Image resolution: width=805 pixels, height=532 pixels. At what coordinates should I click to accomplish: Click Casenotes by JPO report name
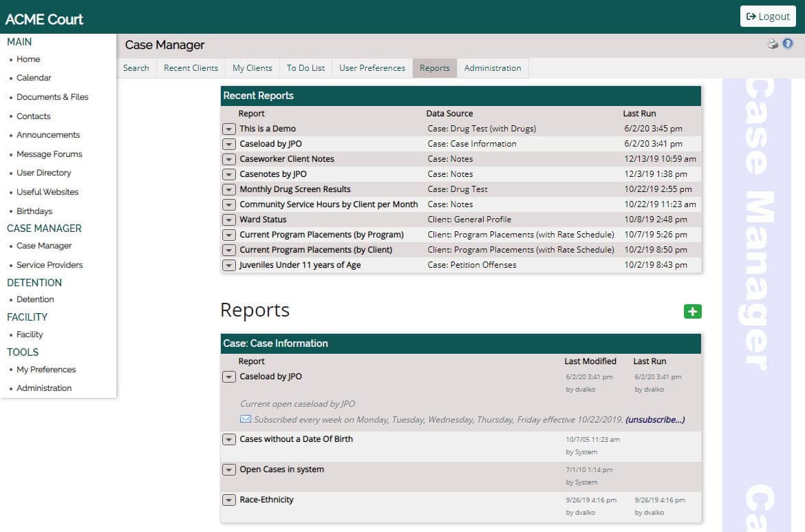tap(273, 174)
